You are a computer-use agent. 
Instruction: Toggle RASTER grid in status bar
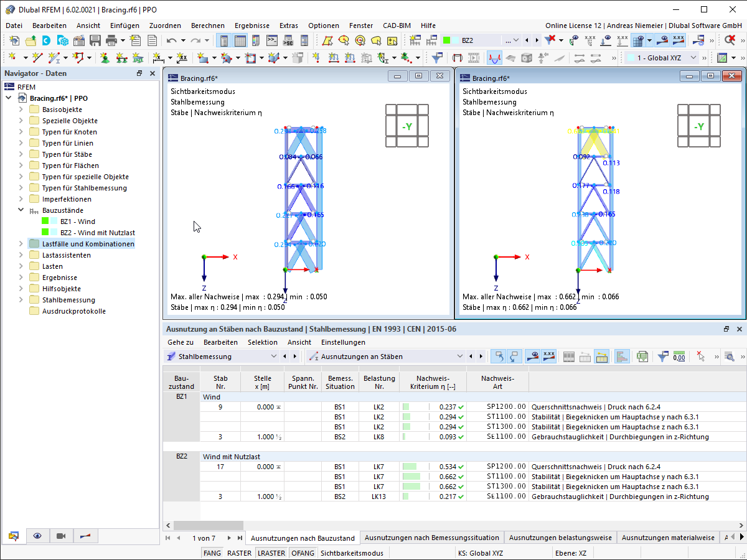[x=239, y=553]
